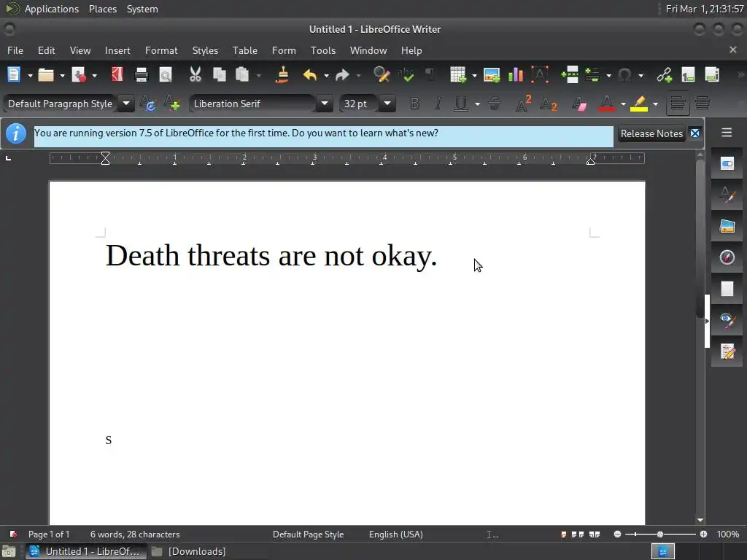Toggle subscript
This screenshot has width=747, height=560.
(548, 104)
